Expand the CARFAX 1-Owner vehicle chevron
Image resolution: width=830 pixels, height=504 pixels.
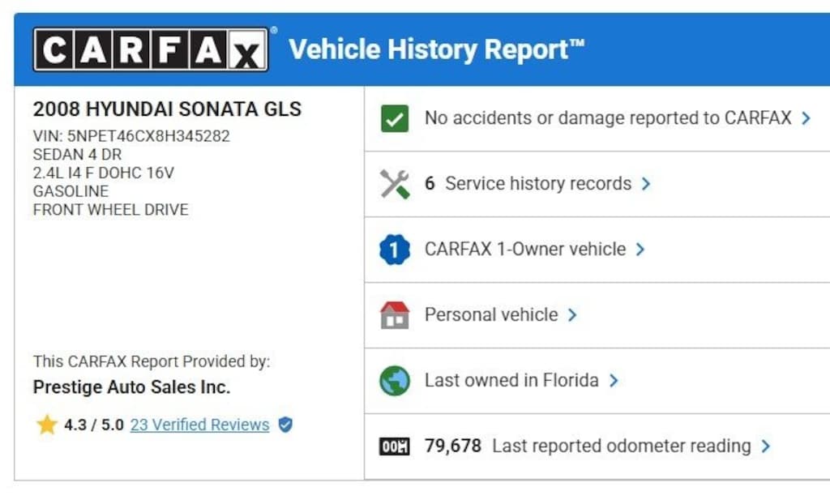pos(640,250)
